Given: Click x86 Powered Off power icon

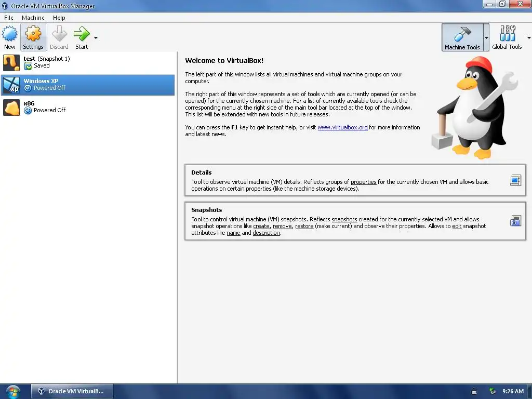Looking at the screenshot, I should click(28, 110).
